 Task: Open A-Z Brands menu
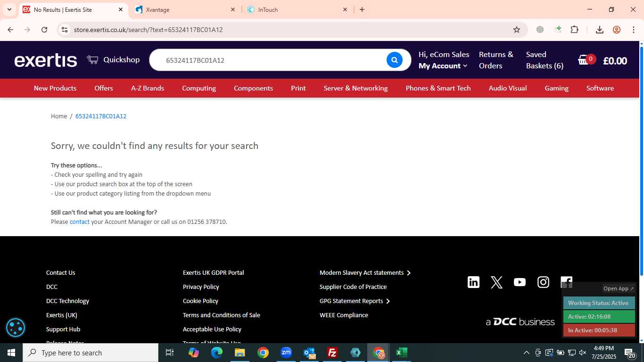pyautogui.click(x=148, y=88)
